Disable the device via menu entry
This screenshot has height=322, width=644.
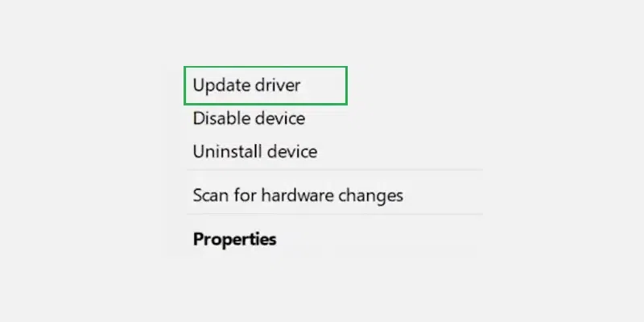pyautogui.click(x=249, y=118)
